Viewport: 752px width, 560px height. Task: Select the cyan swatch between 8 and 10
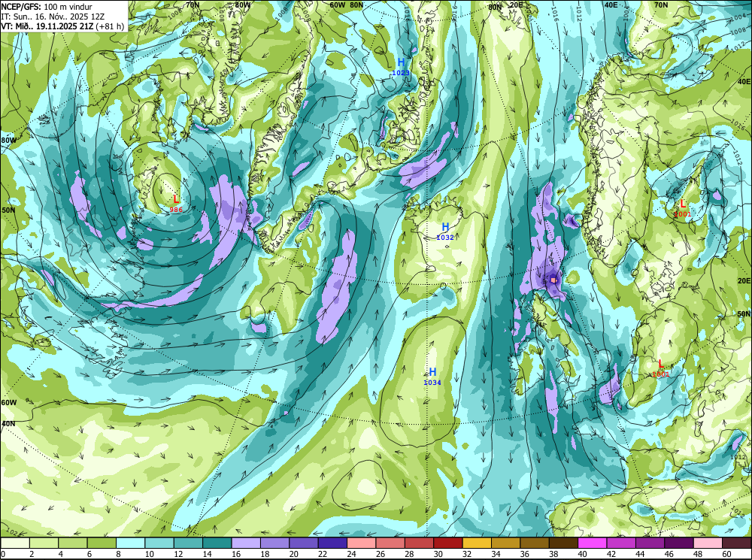click(x=130, y=543)
